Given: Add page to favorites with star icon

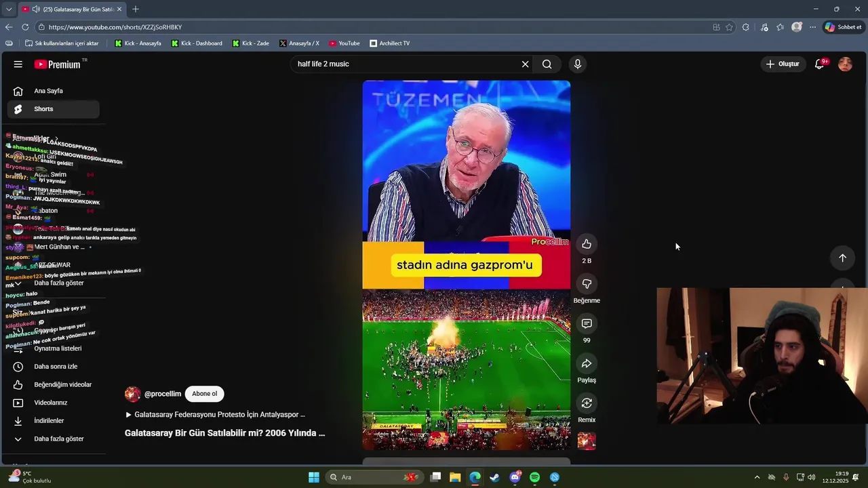Looking at the screenshot, I should [729, 27].
